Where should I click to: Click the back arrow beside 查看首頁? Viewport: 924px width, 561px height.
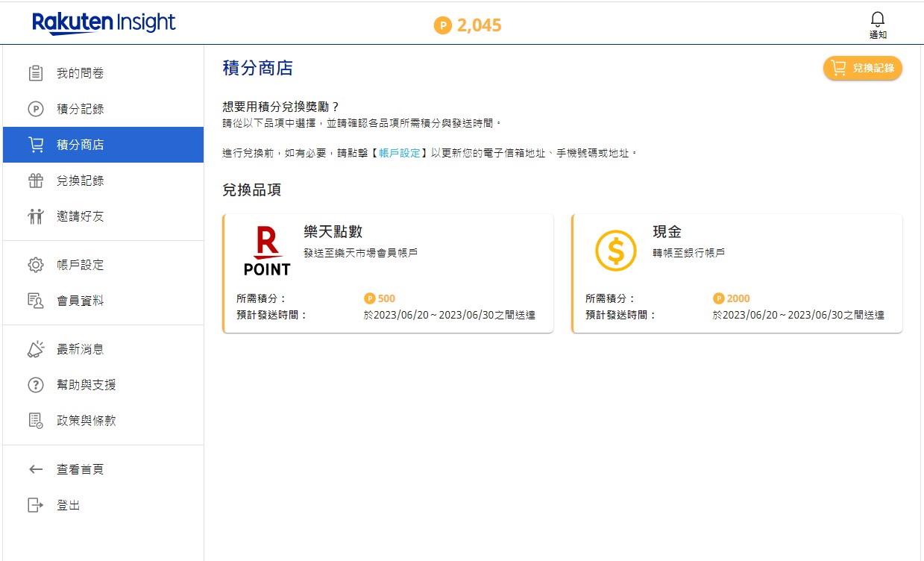point(36,469)
